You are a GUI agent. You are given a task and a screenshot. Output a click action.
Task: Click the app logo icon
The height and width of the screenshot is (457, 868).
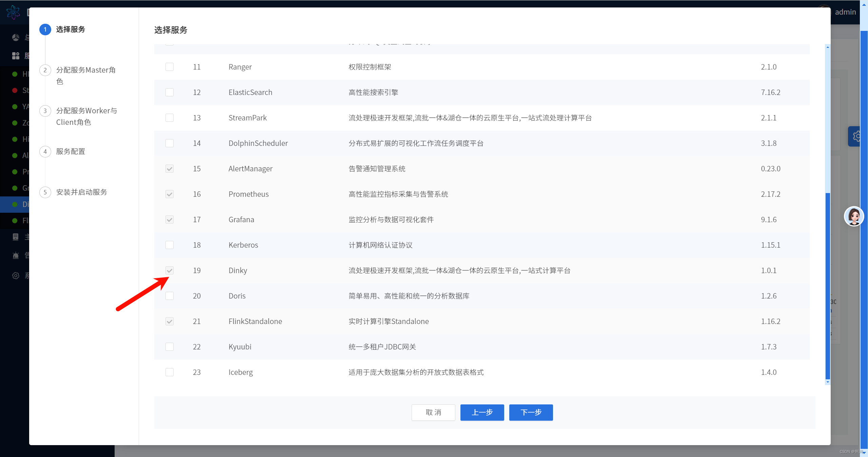coord(13,13)
